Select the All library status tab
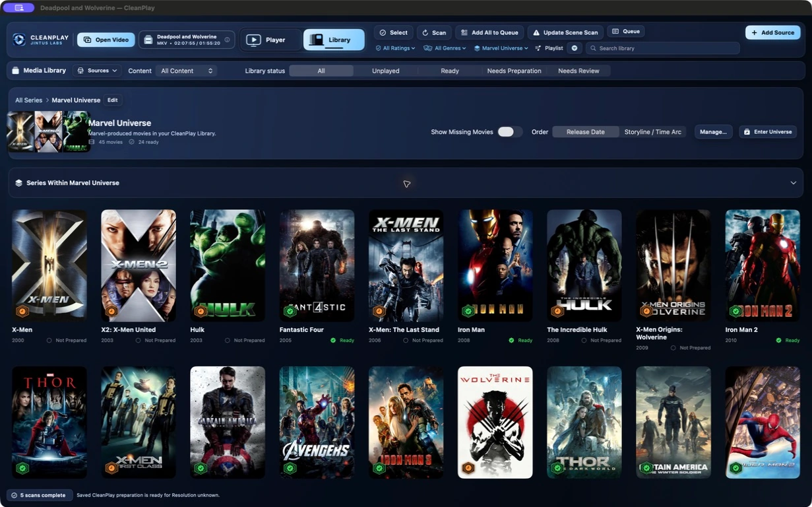The height and width of the screenshot is (507, 812). tap(321, 71)
